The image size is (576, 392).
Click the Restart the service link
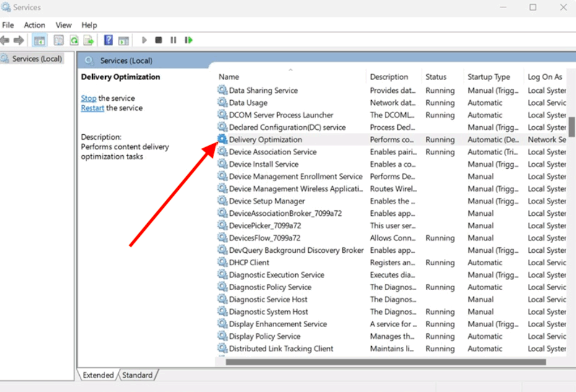pos(92,108)
